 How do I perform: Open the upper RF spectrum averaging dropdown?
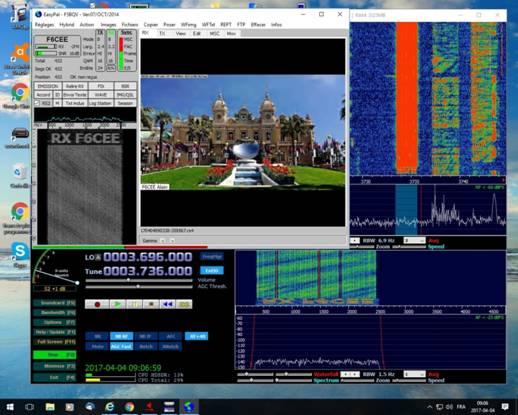[x=414, y=240]
